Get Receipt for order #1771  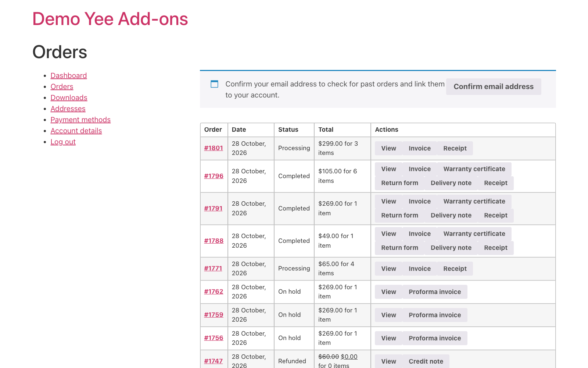(455, 269)
